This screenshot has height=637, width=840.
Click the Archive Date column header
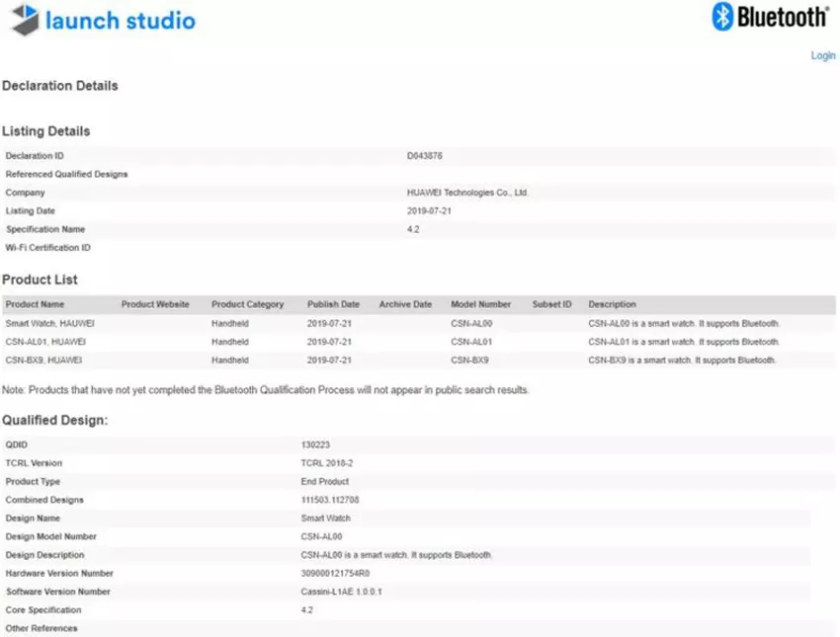coord(405,304)
